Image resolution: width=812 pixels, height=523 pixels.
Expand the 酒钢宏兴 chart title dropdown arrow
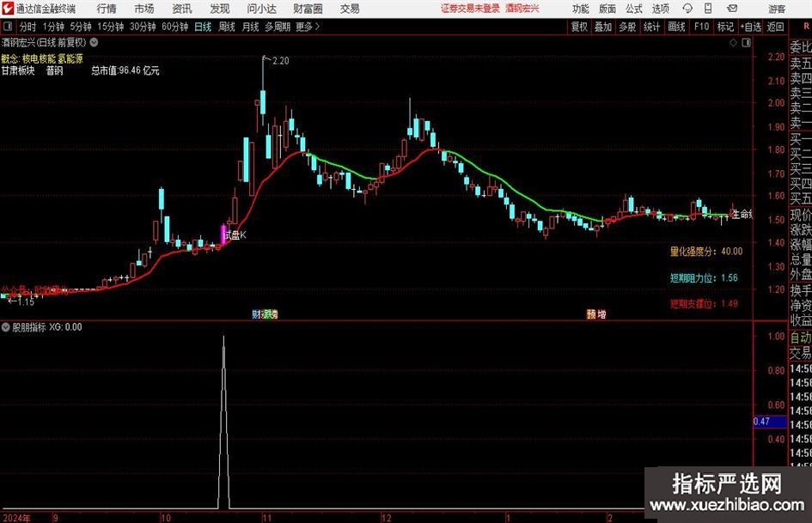tap(94, 42)
